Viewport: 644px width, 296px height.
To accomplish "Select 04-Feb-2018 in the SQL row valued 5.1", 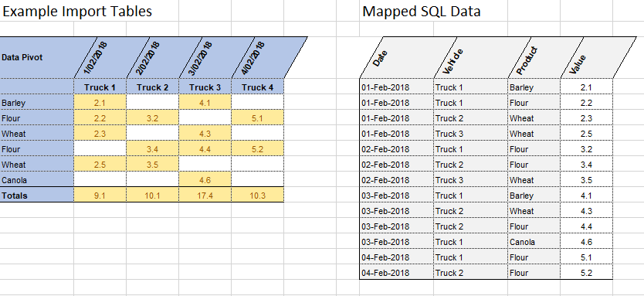I will (x=397, y=257).
